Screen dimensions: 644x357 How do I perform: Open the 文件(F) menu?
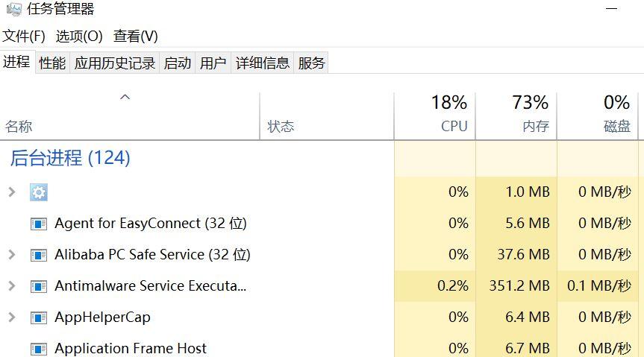pos(24,36)
